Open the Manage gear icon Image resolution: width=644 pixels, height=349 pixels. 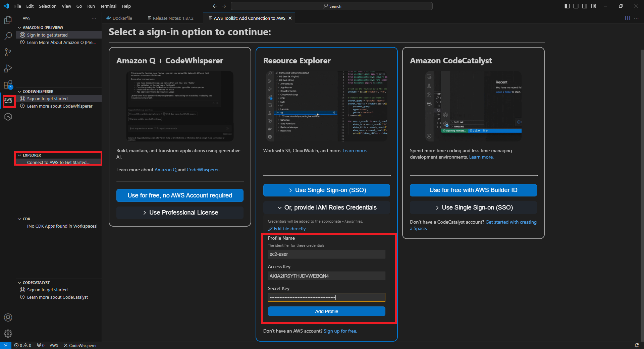click(x=8, y=334)
